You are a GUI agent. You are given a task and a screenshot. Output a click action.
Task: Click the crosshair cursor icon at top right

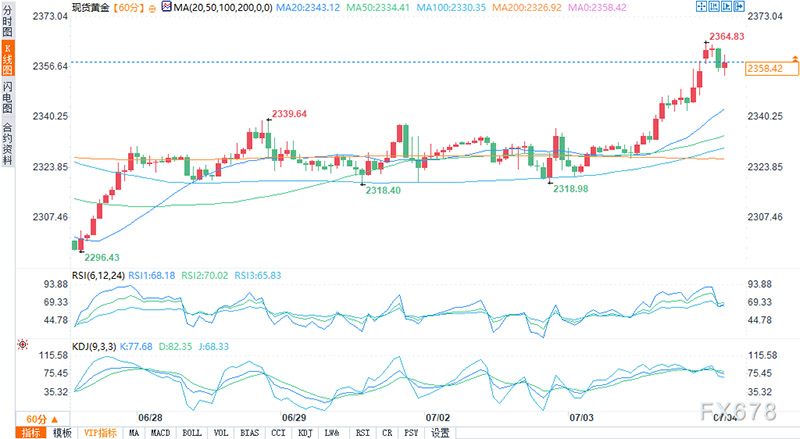pyautogui.click(x=702, y=6)
